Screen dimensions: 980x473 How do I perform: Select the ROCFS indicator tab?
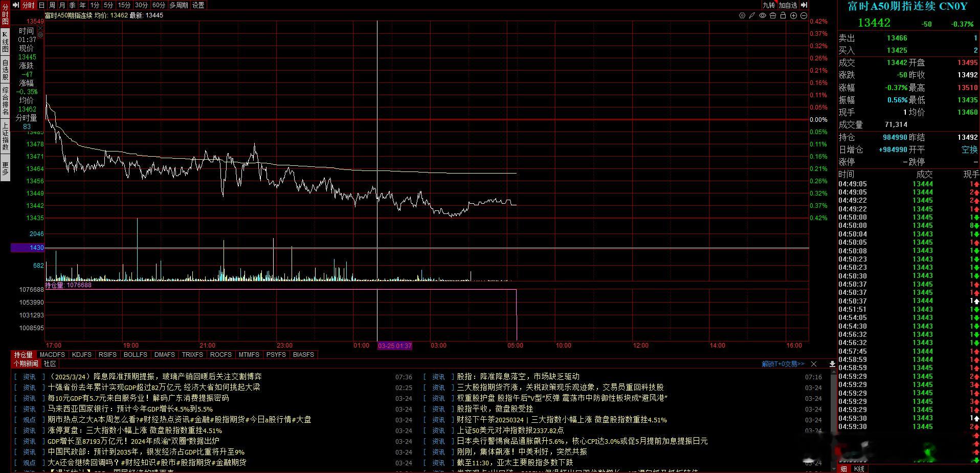(x=221, y=354)
